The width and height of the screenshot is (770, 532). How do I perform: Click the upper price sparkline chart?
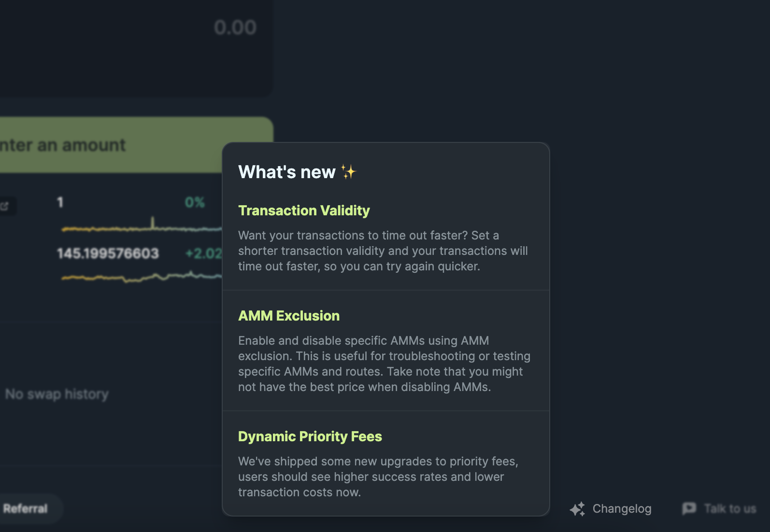(141, 227)
